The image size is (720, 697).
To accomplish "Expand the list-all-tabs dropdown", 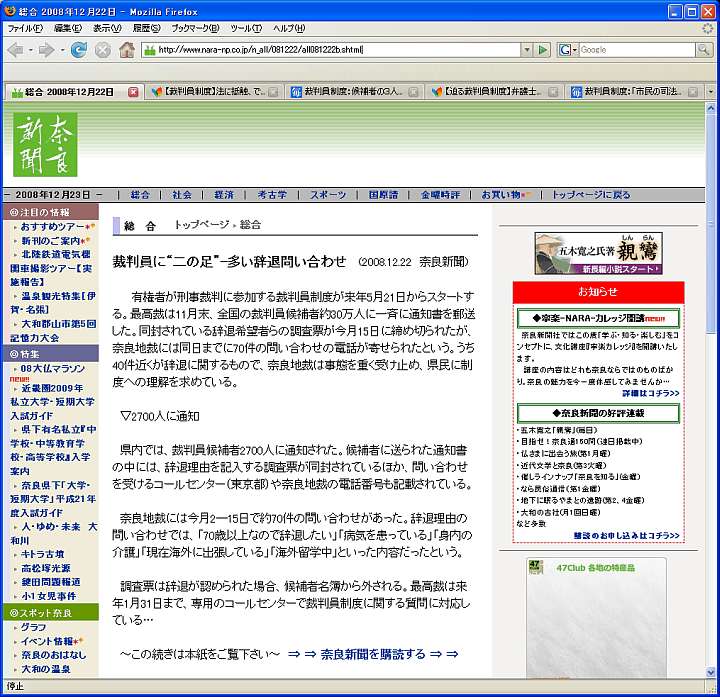I will coord(710,92).
